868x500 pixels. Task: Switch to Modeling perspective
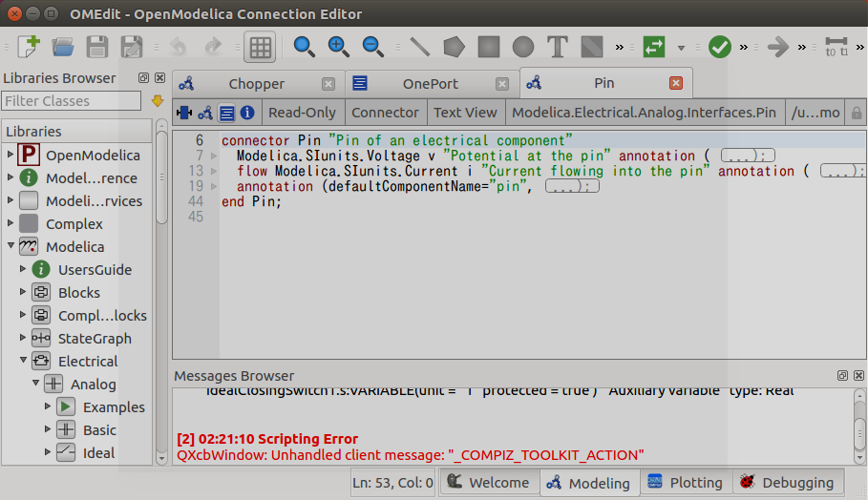click(x=589, y=482)
